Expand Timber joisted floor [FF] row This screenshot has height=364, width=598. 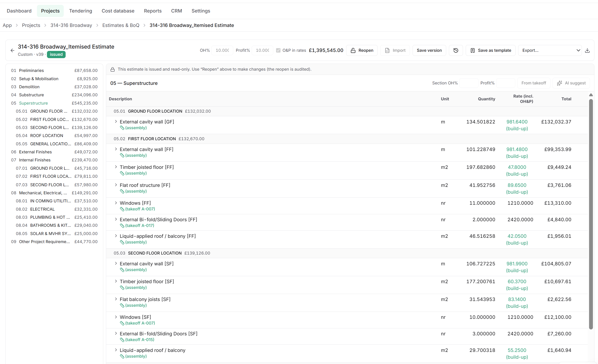pos(116,167)
